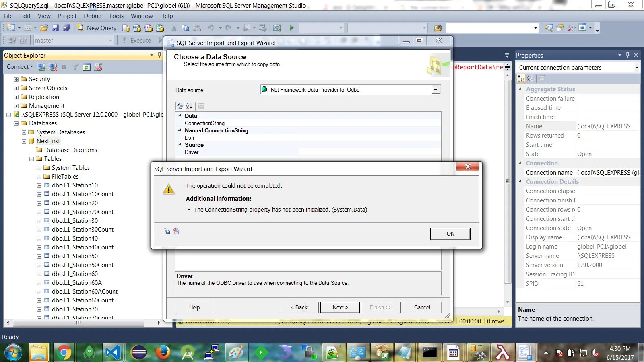
Task: Click the Filter icon in Object Explorer
Action: [x=75, y=67]
